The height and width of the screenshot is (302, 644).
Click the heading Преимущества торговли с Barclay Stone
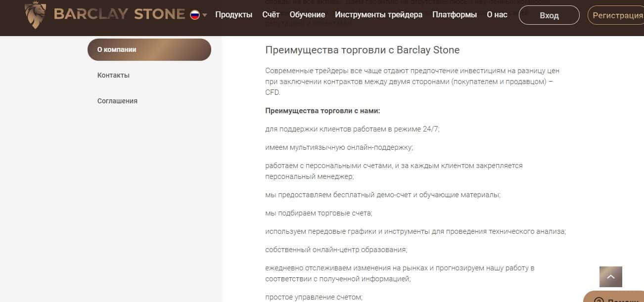363,50
